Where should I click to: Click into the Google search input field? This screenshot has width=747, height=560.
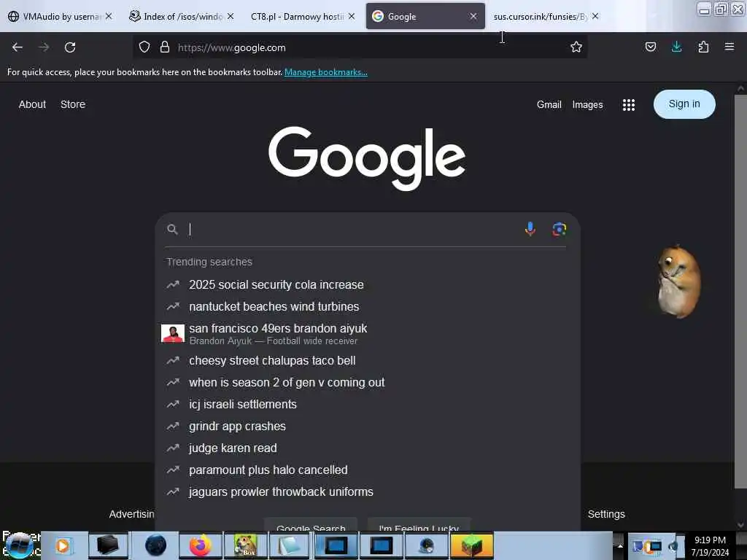[x=352, y=230]
